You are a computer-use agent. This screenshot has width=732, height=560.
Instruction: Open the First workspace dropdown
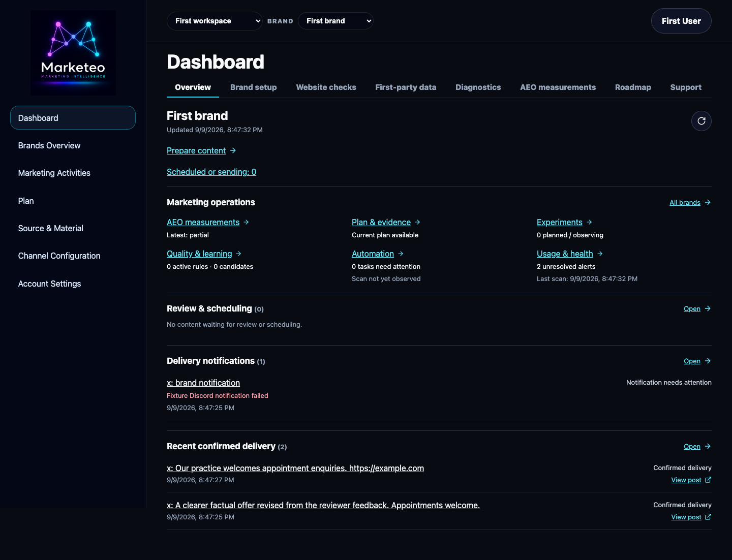215,21
